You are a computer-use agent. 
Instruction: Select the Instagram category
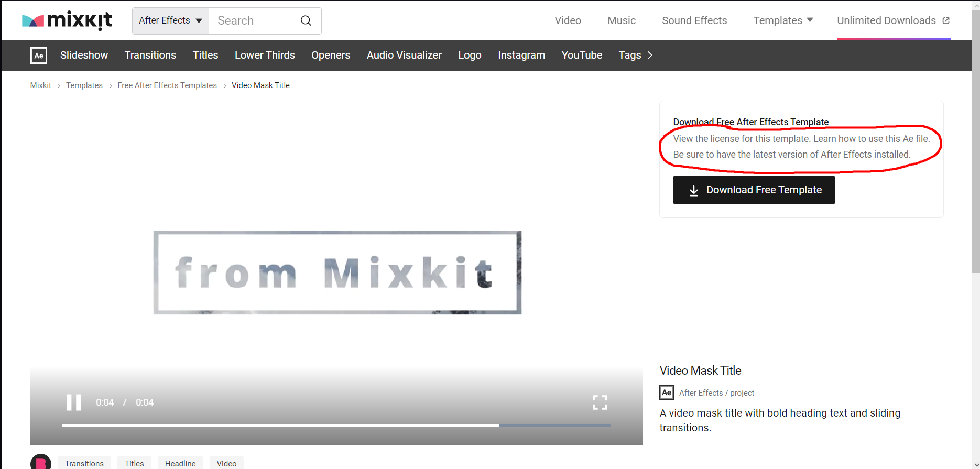[521, 55]
